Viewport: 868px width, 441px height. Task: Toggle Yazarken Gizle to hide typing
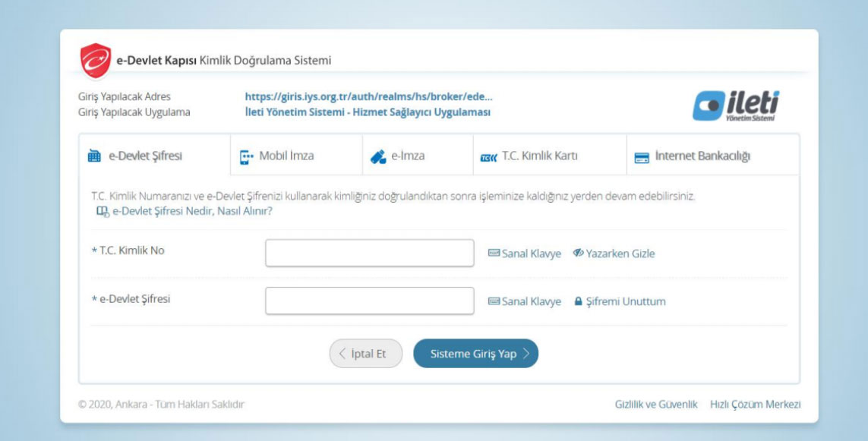(x=614, y=254)
